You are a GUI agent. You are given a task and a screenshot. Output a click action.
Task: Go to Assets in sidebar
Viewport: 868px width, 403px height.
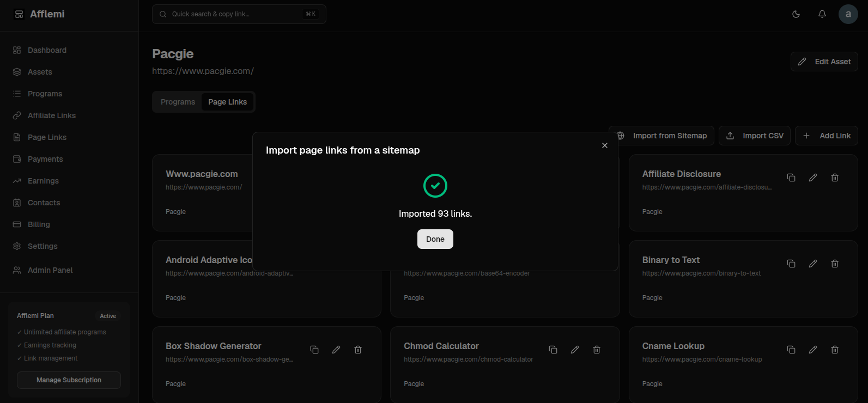[x=69, y=72]
